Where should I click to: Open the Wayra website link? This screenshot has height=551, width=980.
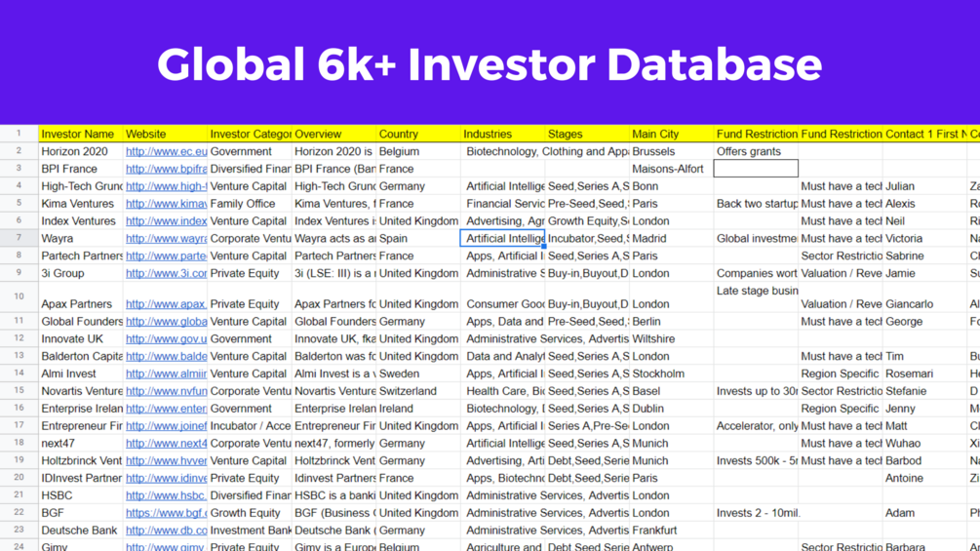click(166, 239)
